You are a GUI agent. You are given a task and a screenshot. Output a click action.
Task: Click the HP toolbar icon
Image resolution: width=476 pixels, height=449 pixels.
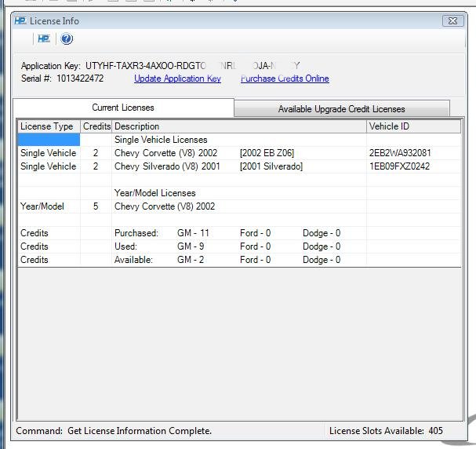43,39
